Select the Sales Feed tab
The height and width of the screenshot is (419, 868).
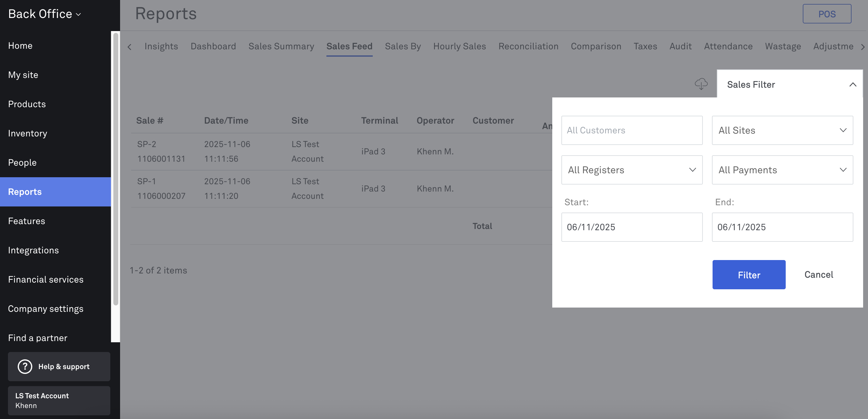pyautogui.click(x=349, y=46)
